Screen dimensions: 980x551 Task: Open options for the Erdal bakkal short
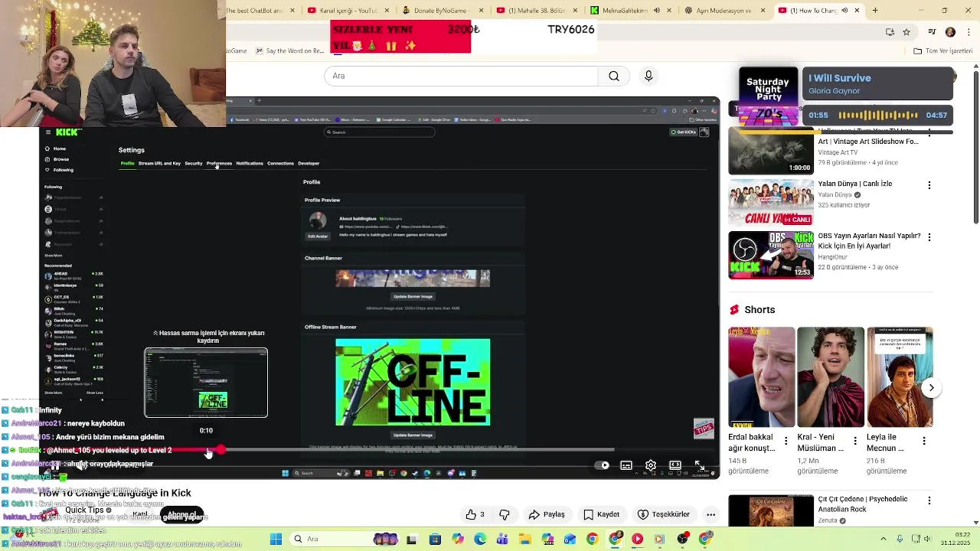786,441
